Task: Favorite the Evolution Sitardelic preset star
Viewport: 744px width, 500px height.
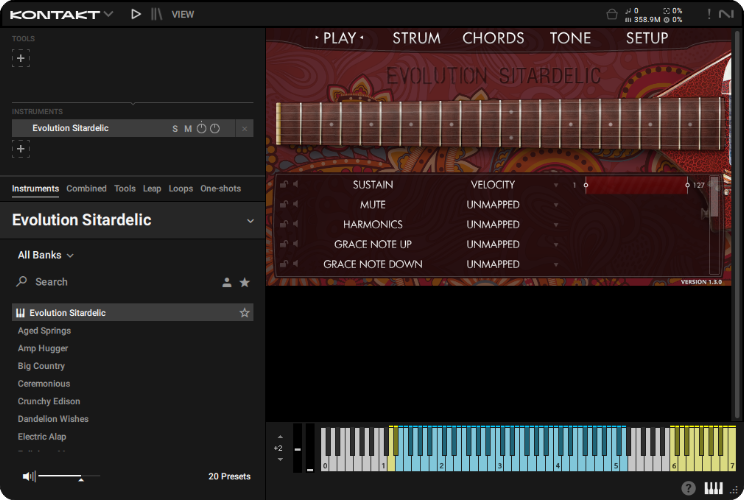Action: pos(244,313)
